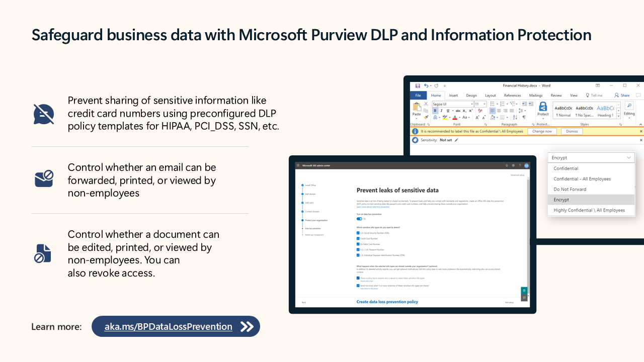Open Tell me lightbulb search

pyautogui.click(x=594, y=96)
